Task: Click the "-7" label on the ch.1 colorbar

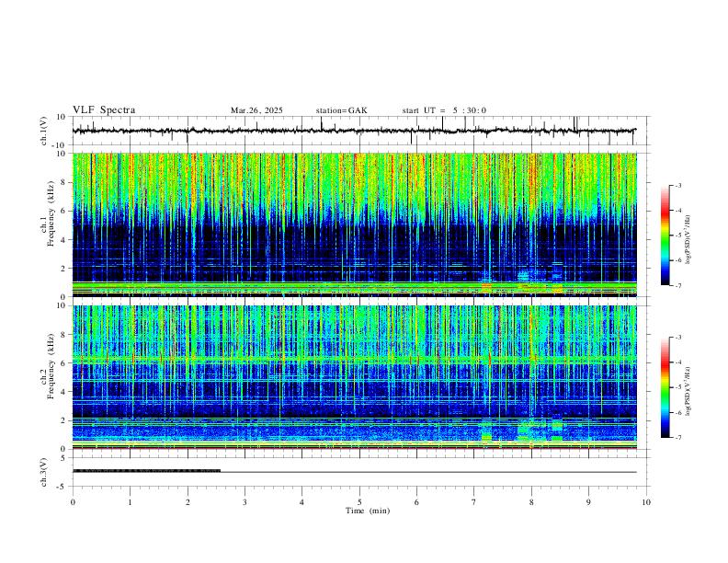Action: 677,285
